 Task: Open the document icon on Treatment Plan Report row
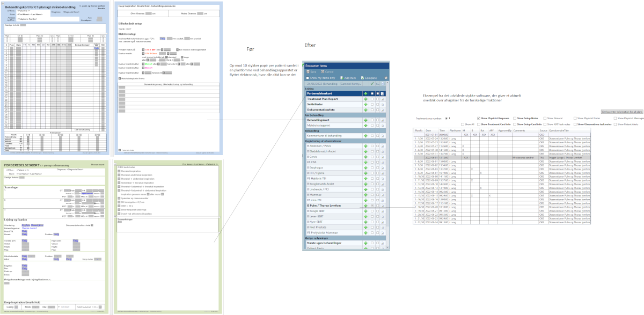pos(382,99)
